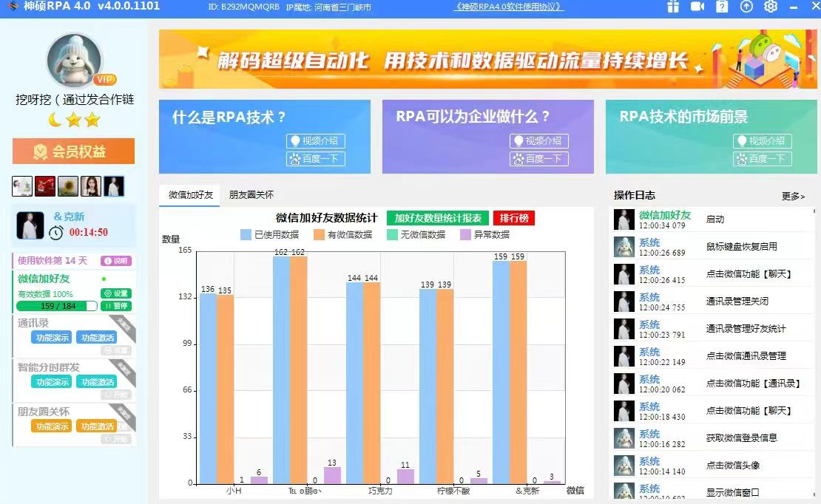821x504 pixels.
Task: Click 百度一下 on RPA可以为企业做什么 card
Action: [538, 159]
